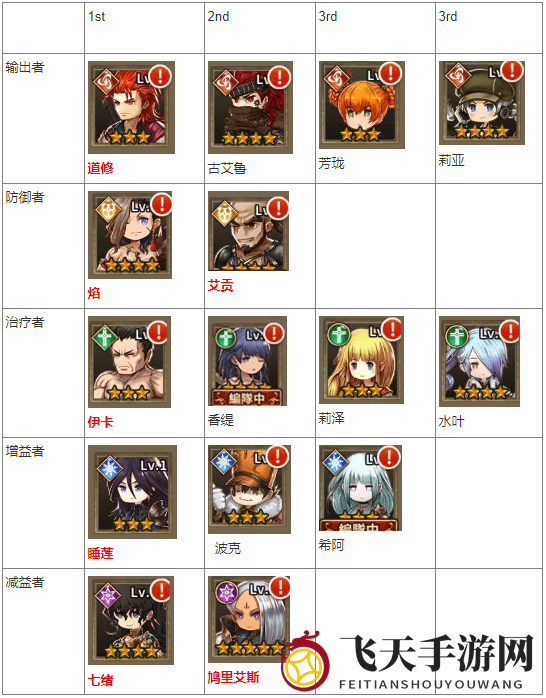This screenshot has height=698, width=546.
Task: Click the 鸠里艾斯 silver-haired character icon
Action: (x=249, y=619)
